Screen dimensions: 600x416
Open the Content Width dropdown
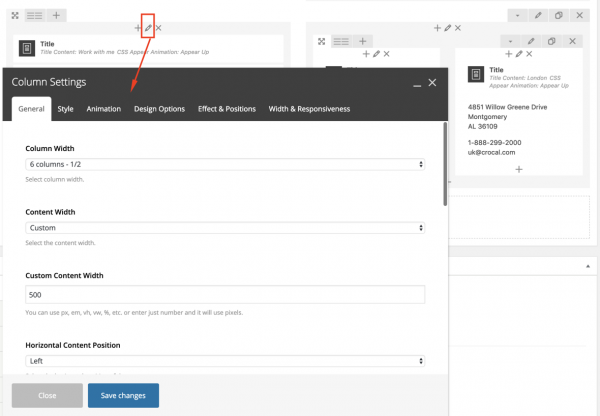[225, 228]
